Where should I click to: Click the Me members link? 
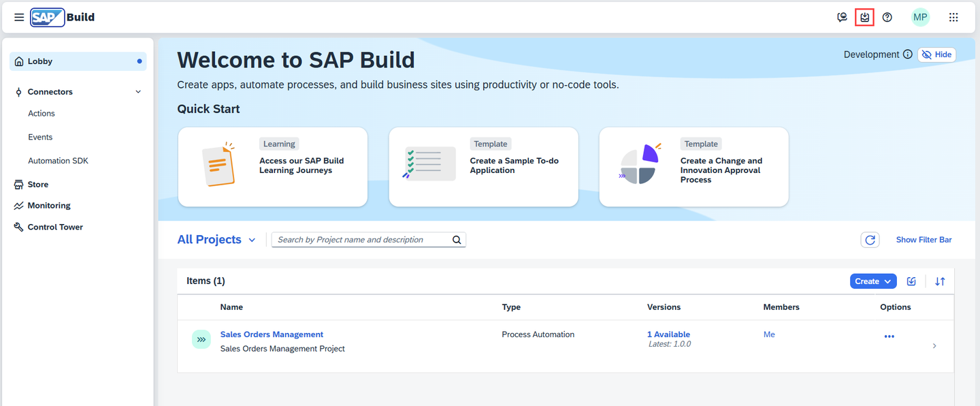tap(769, 334)
